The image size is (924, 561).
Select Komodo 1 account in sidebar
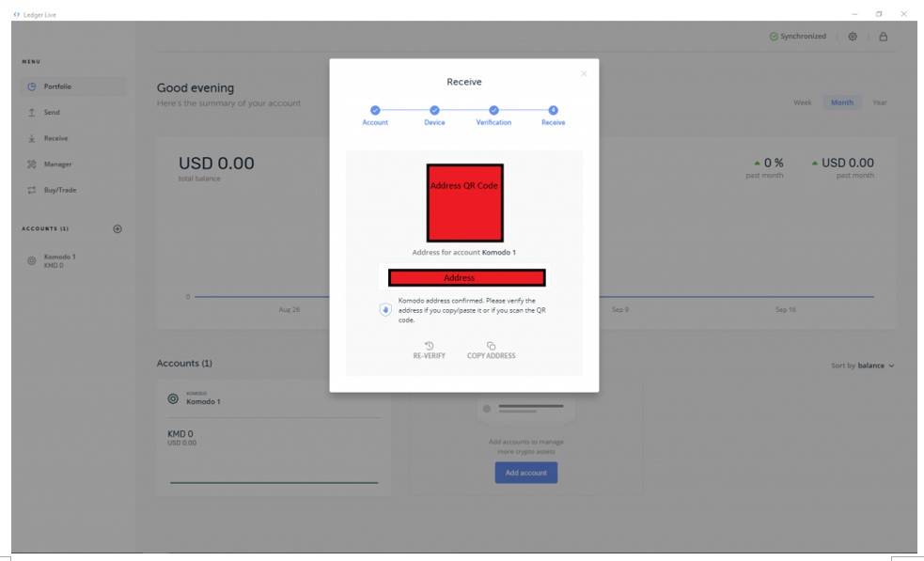coord(73,260)
